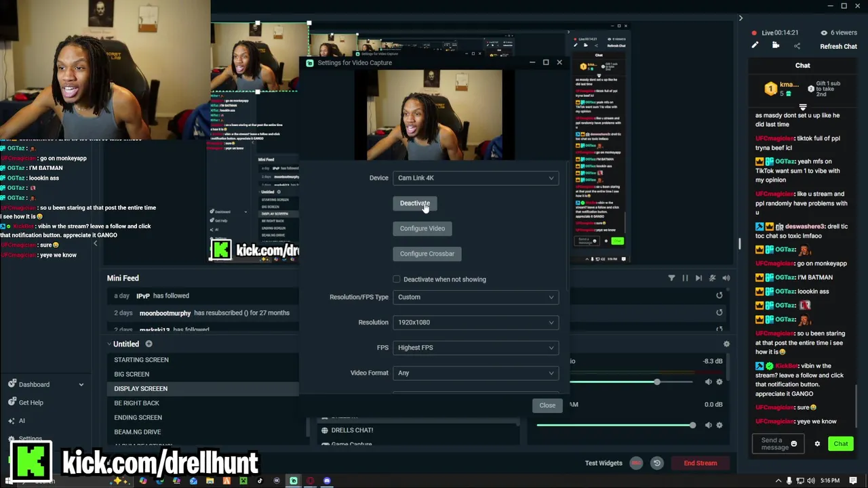Adjust the volume slider of the -8.3 dB source
The width and height of the screenshot is (868, 488).
pos(656,382)
